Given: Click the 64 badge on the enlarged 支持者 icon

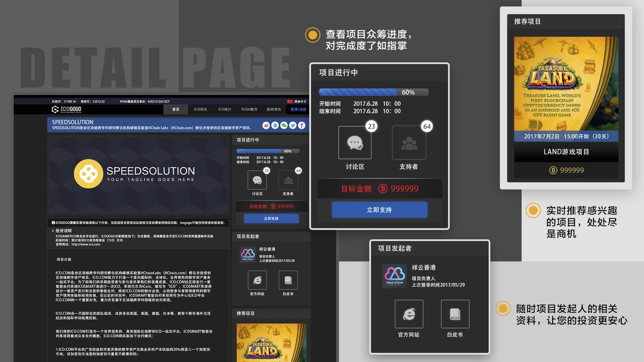Looking at the screenshot, I should pos(427,126).
